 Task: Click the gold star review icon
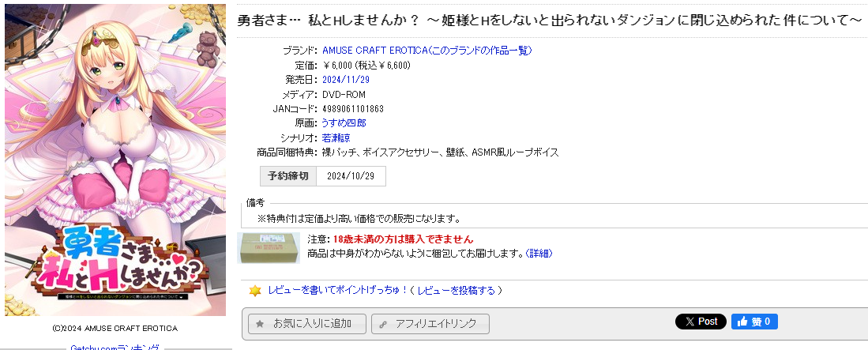pos(254,291)
